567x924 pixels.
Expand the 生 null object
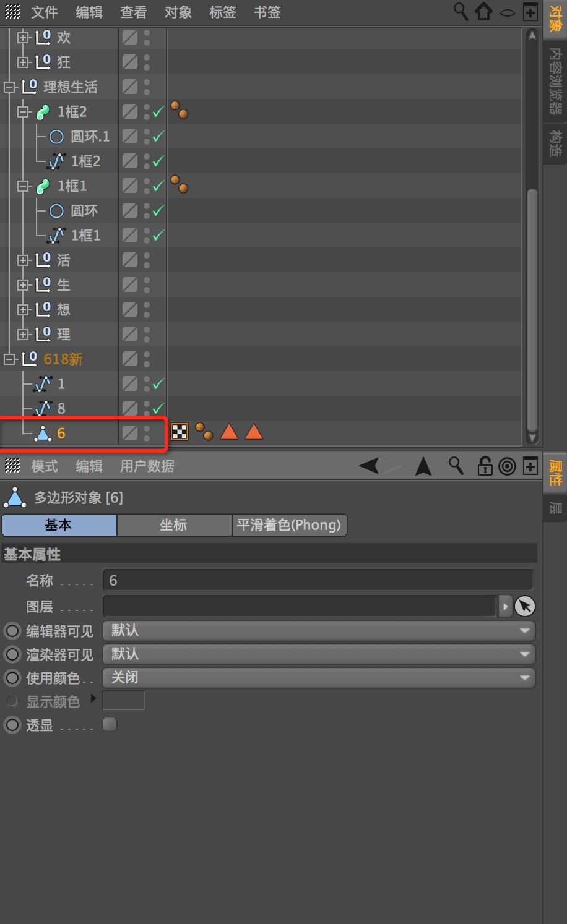click(24, 285)
